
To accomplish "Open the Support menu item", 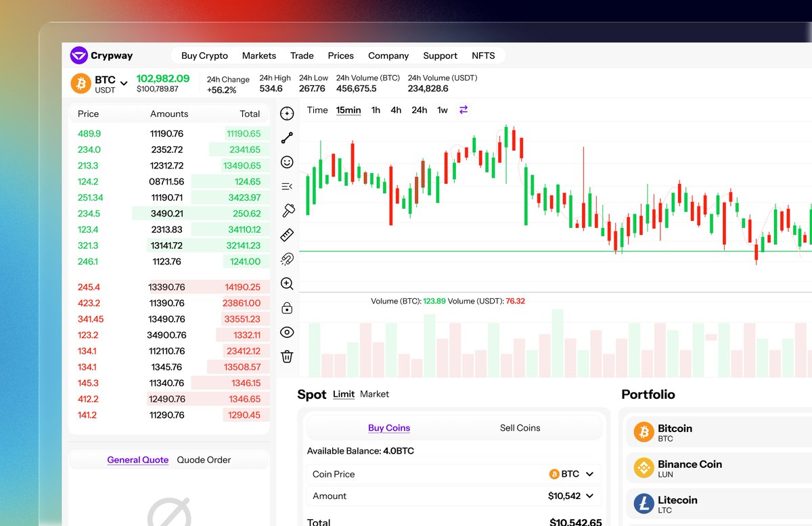I will [441, 55].
